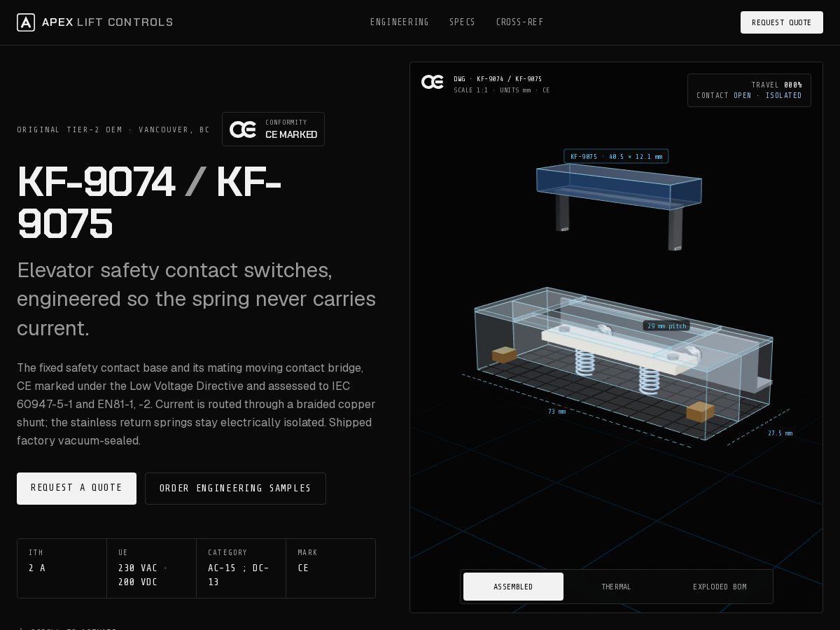Click the 27.5 mm dimension label

780,433
